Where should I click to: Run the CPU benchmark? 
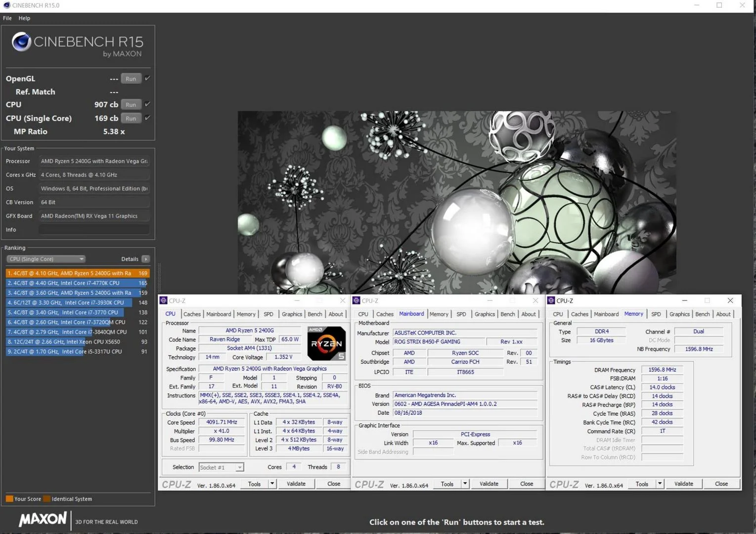click(131, 105)
